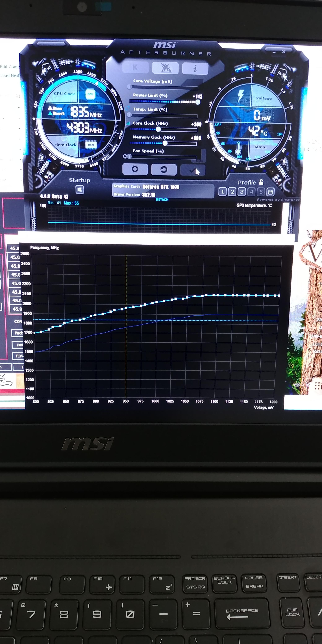Open the information 'i' panel
The image size is (322, 644).
click(x=195, y=68)
